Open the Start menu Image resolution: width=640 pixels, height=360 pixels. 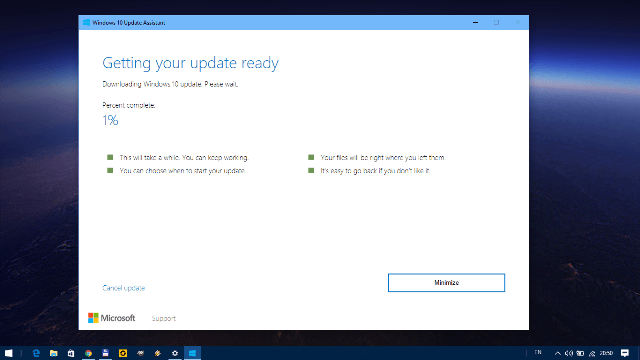[9, 353]
